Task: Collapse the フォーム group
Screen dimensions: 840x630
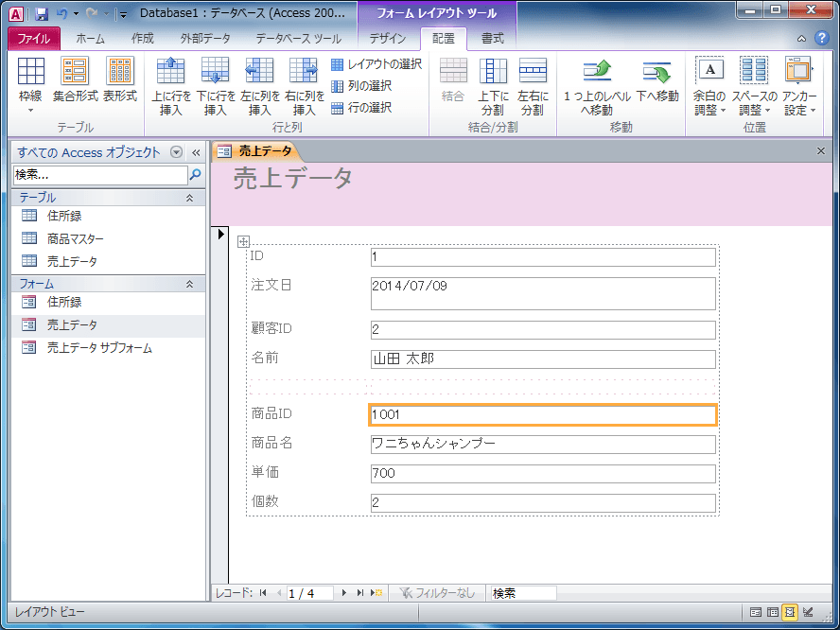Action: click(x=189, y=284)
